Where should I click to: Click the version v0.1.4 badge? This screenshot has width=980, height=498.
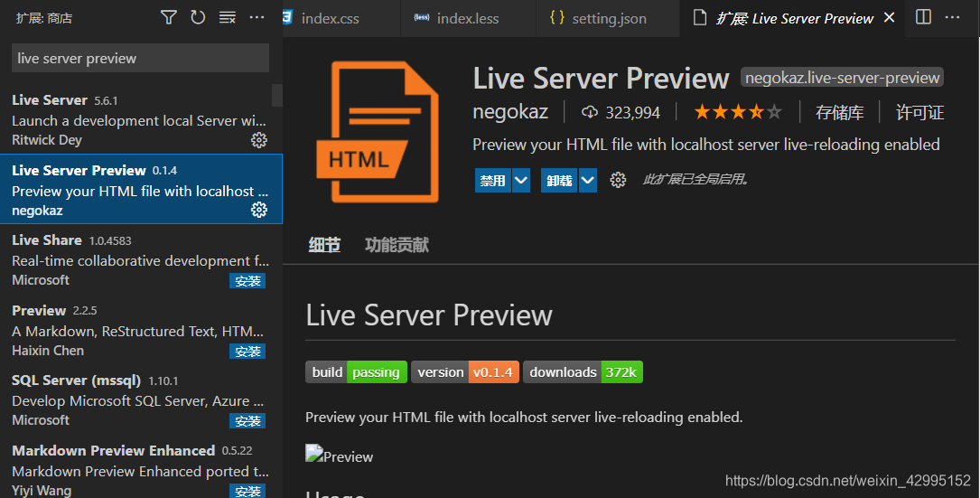(x=465, y=372)
